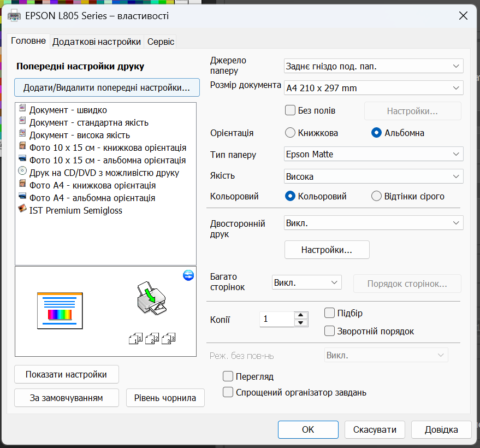Switch to the 'Сервіс' tab

pyautogui.click(x=161, y=42)
